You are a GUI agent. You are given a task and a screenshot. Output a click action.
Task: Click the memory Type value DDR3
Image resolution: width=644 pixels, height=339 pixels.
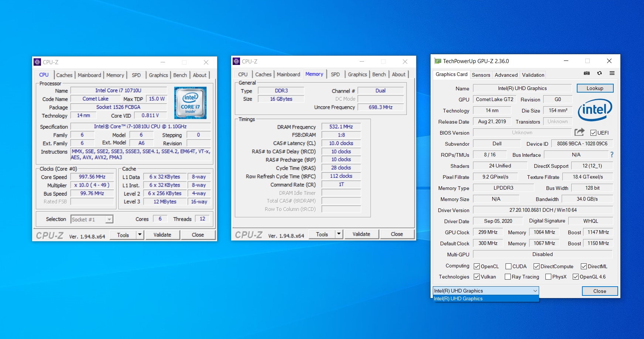tap(281, 90)
